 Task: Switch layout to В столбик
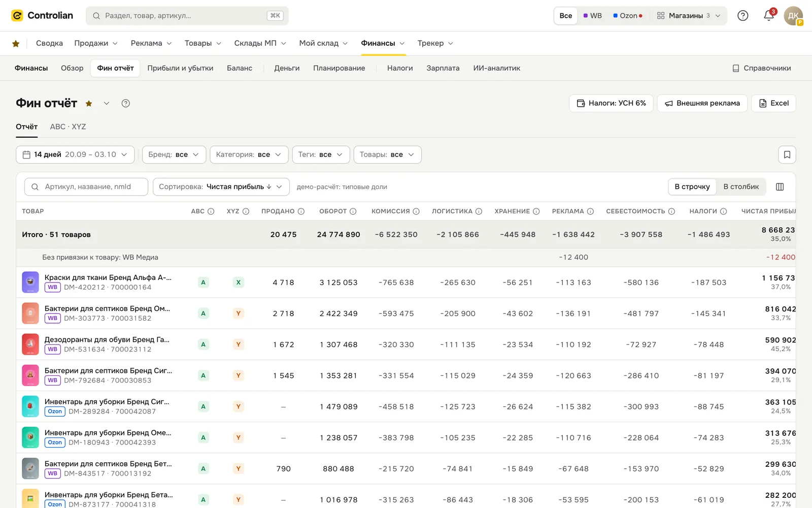[741, 187]
